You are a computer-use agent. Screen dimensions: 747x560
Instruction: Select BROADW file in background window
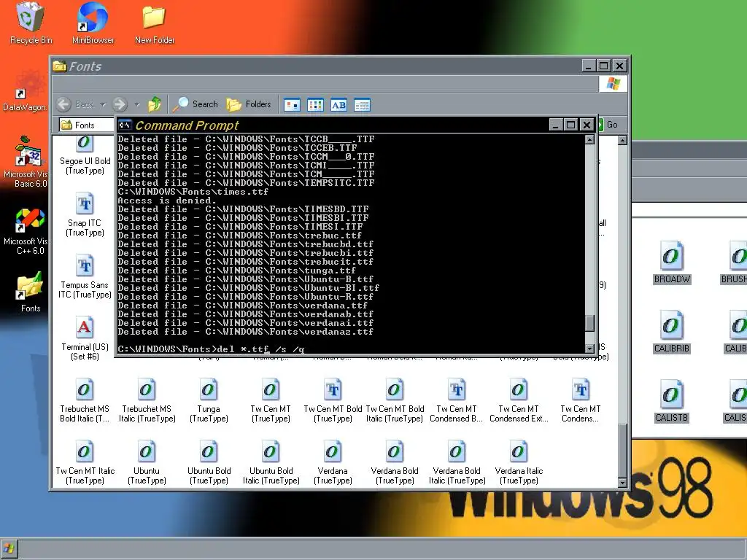672,262
